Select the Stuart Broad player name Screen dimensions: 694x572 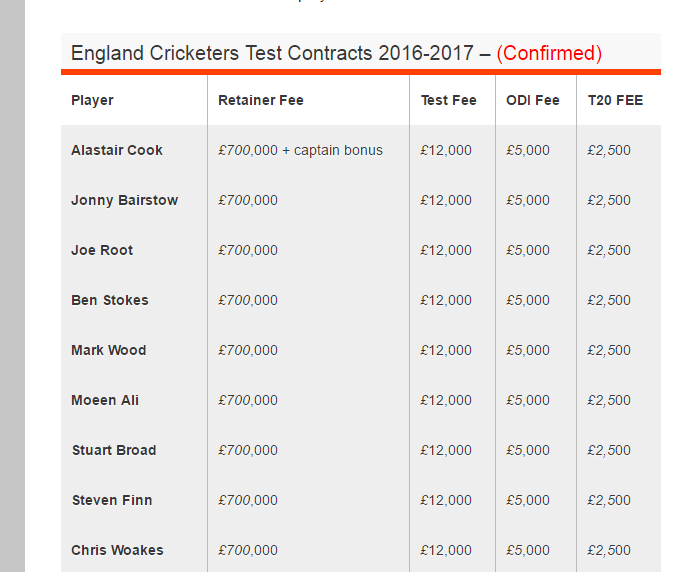tap(114, 450)
